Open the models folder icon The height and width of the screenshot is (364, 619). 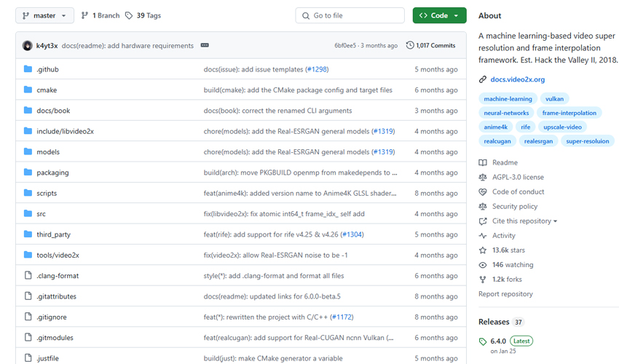pos(28,151)
